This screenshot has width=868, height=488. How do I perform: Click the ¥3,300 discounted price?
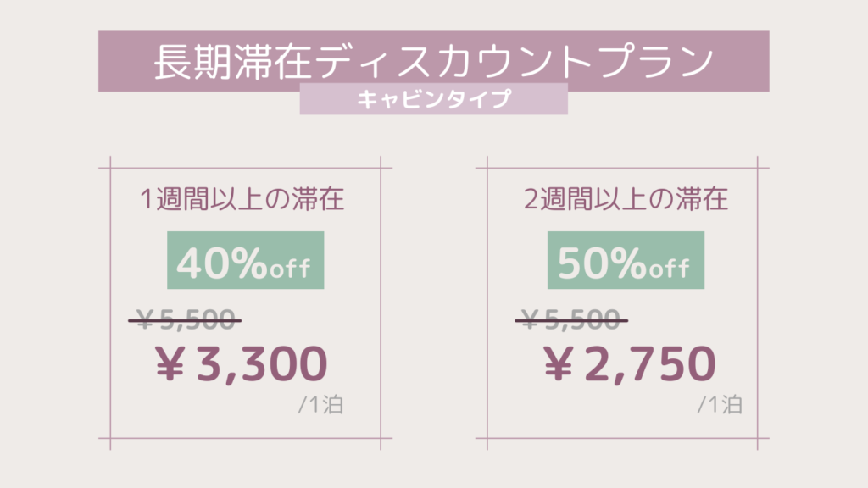pos(241,363)
